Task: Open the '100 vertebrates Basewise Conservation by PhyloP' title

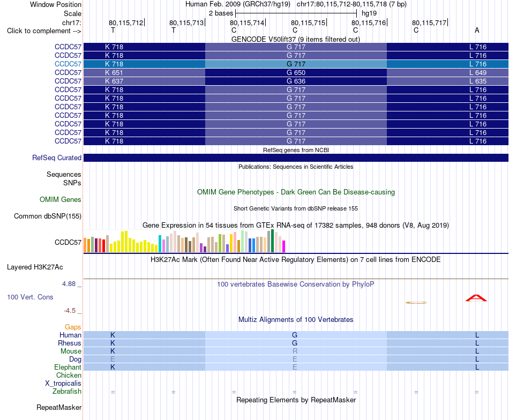Action: 295,284
